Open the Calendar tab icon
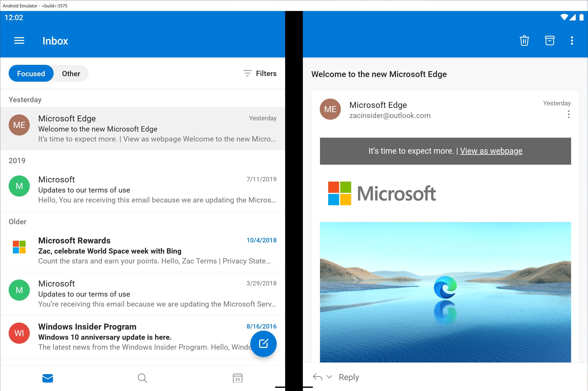The width and height of the screenshot is (588, 391). pos(238,378)
